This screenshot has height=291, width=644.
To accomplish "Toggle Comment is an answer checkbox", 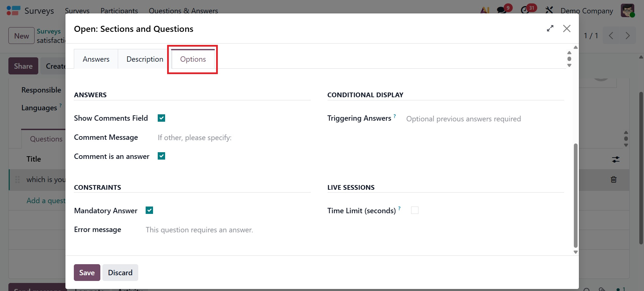I will pos(161,156).
